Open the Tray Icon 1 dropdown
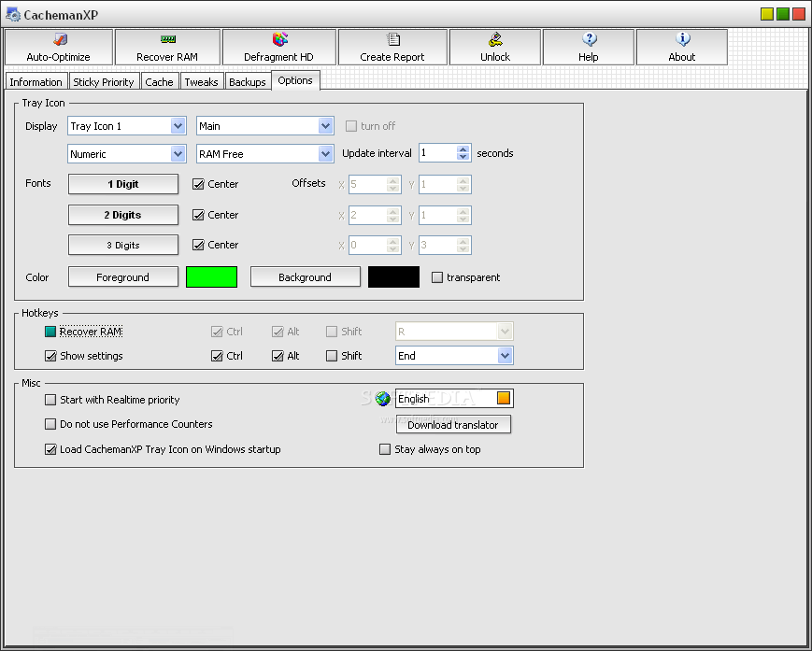The width and height of the screenshot is (812, 651). click(x=127, y=126)
